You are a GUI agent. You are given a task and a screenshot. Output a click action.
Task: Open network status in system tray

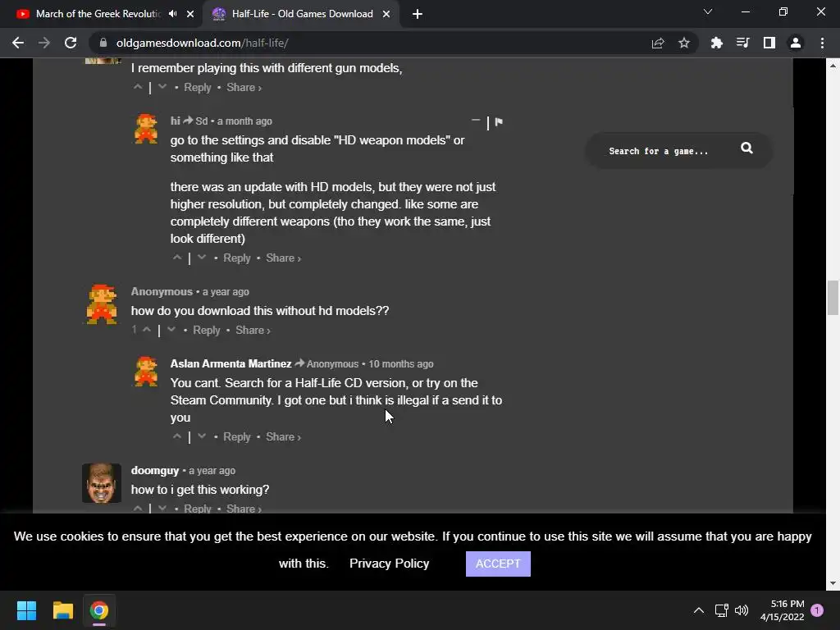tap(722, 610)
